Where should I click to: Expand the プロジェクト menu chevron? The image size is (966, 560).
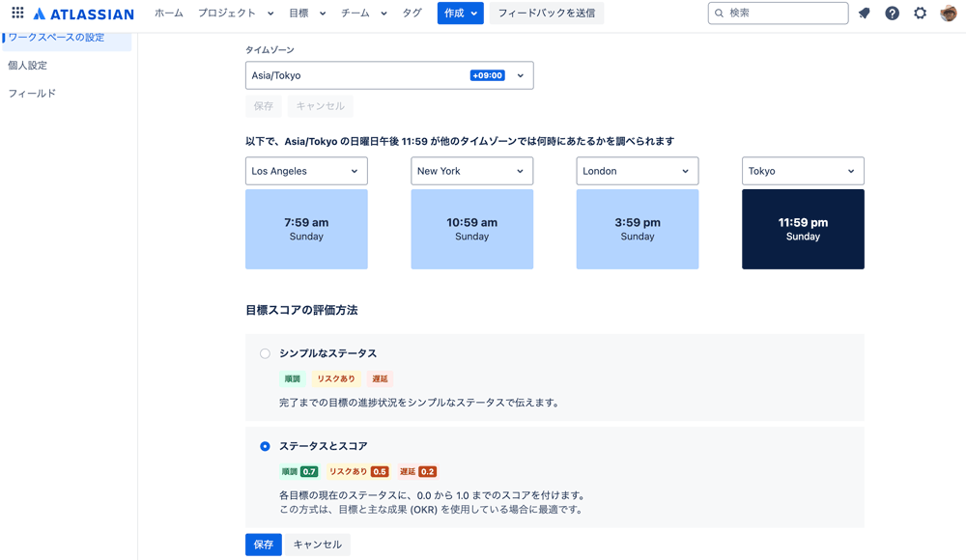pos(270,14)
